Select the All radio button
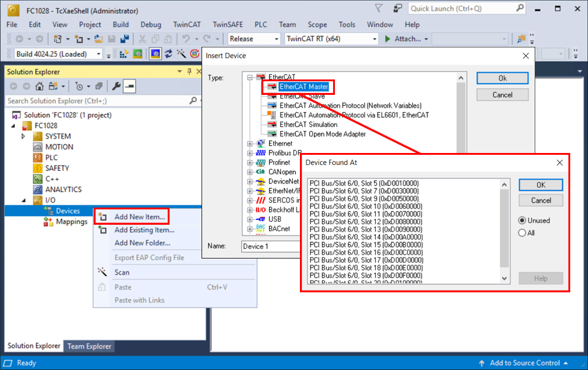The height and width of the screenshot is (370, 588). coord(522,232)
